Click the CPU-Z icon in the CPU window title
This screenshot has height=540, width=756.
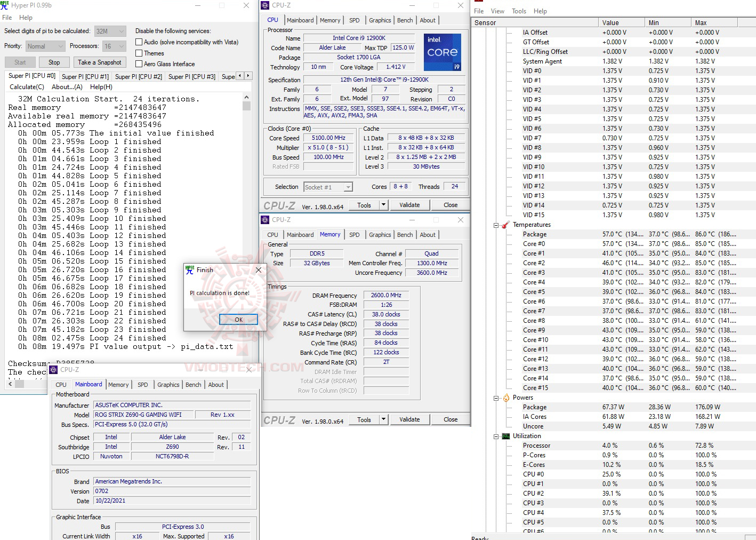pyautogui.click(x=265, y=5)
